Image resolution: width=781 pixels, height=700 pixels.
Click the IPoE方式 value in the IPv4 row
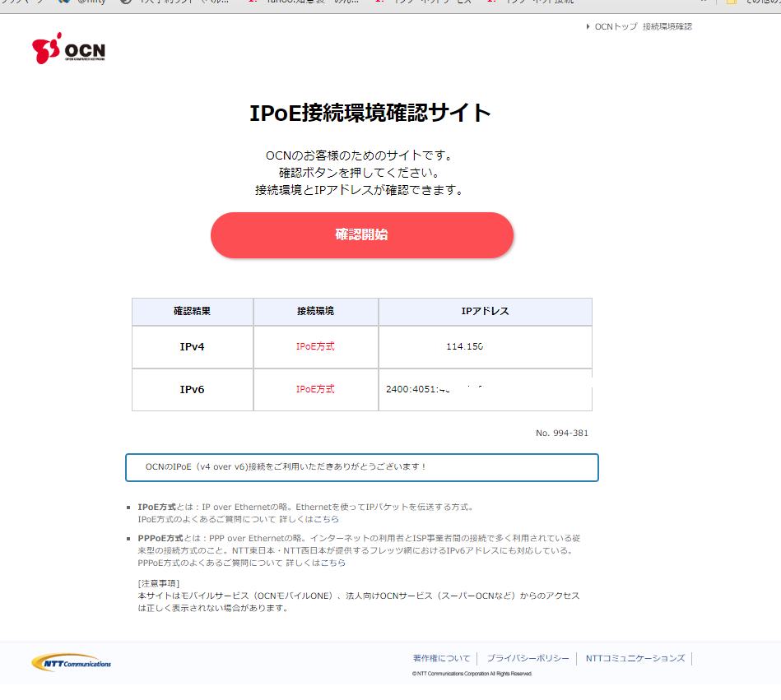pos(315,346)
